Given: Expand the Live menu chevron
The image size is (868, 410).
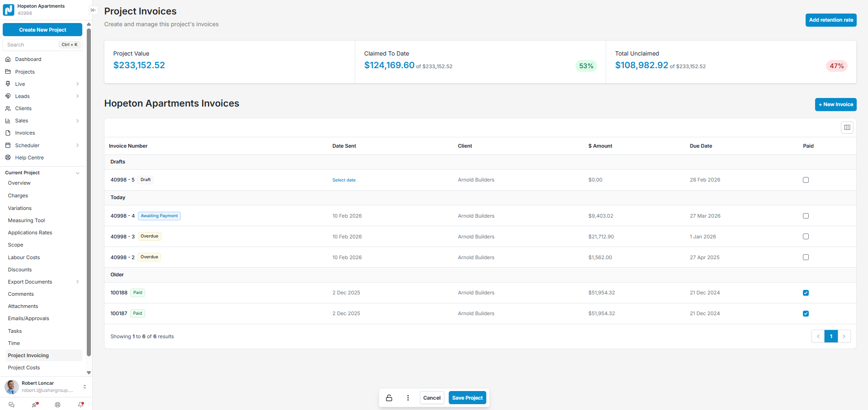Looking at the screenshot, I should point(77,84).
